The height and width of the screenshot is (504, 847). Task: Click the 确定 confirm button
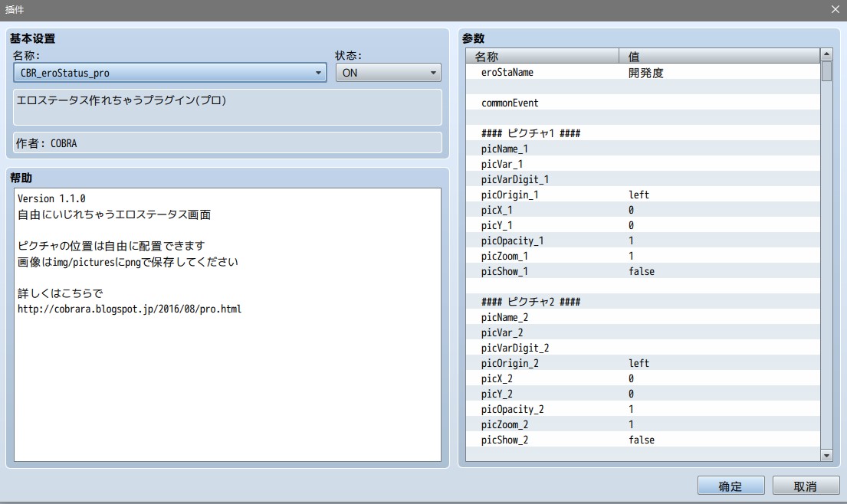click(x=730, y=486)
